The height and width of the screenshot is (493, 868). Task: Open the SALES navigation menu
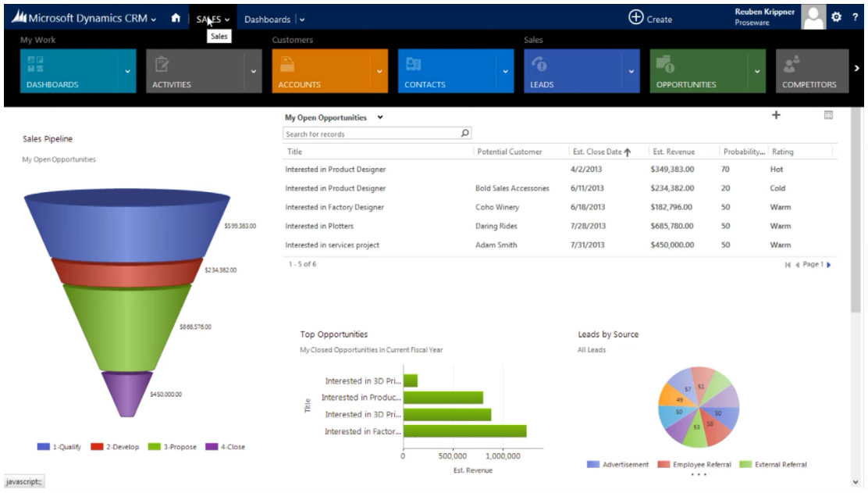tap(212, 19)
